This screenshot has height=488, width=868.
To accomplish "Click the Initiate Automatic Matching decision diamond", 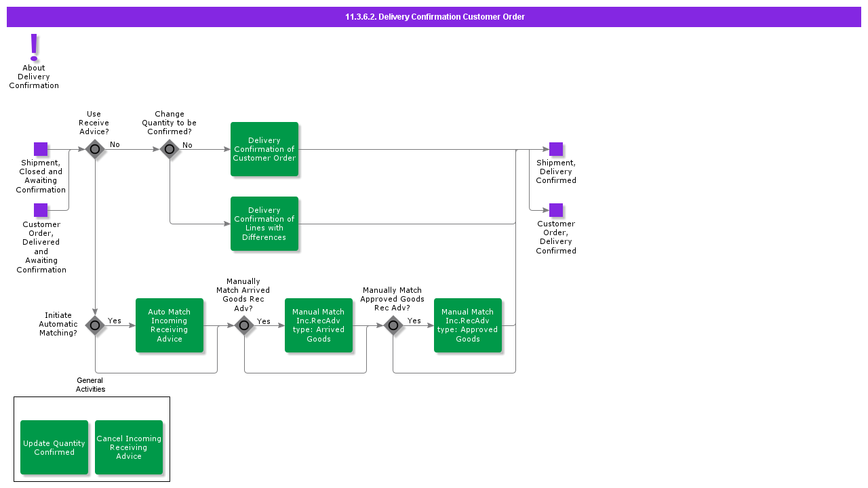I will (95, 325).
